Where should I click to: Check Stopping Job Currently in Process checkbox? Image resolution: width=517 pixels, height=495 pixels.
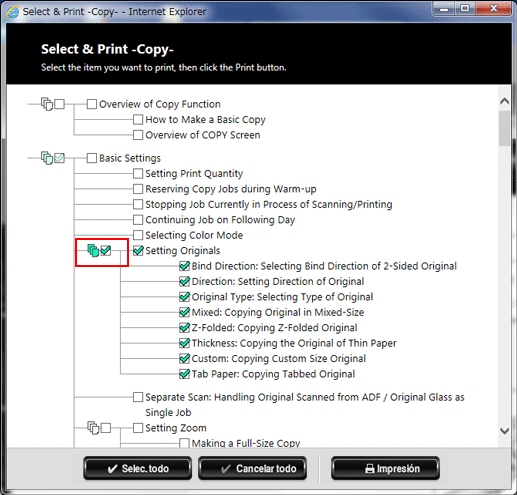[x=138, y=204]
